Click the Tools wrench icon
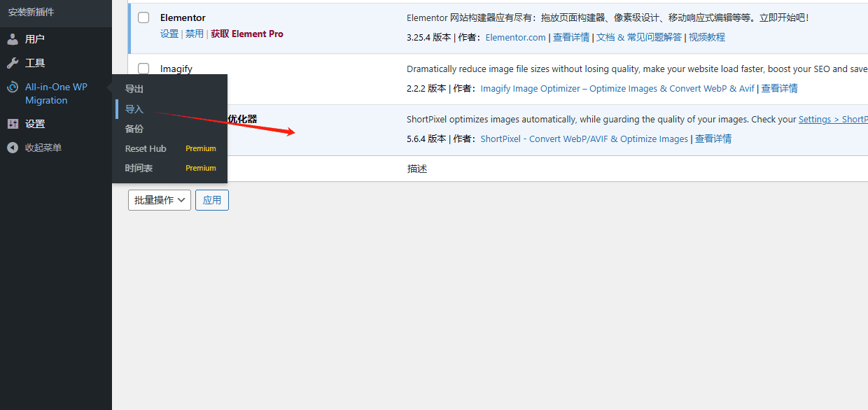 pos(13,63)
